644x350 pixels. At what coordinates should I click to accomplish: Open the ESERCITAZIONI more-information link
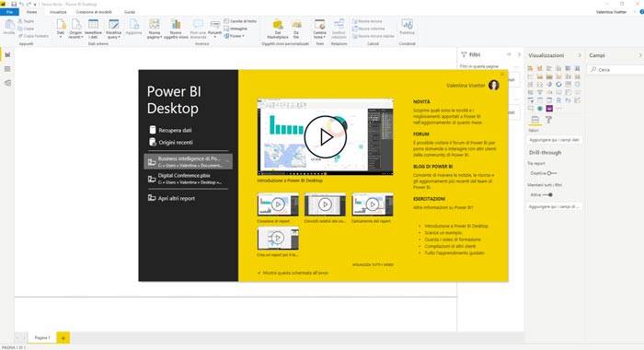pyautogui.click(x=443, y=207)
